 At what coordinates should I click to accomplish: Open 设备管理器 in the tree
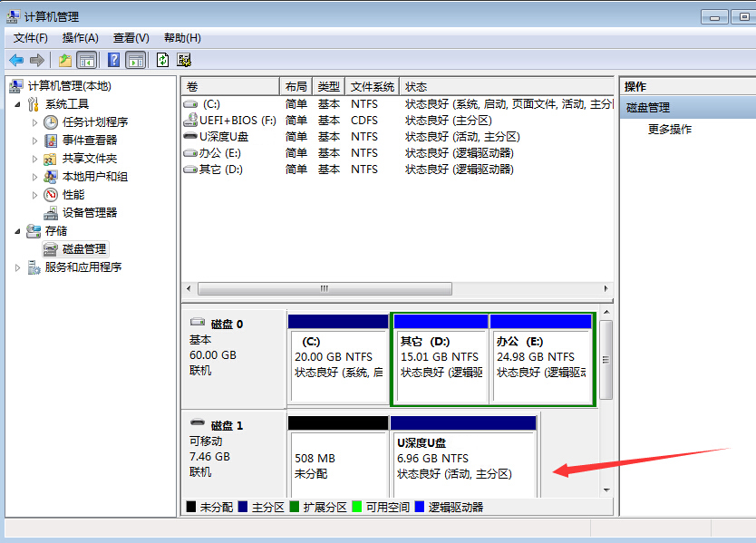pyautogui.click(x=89, y=212)
